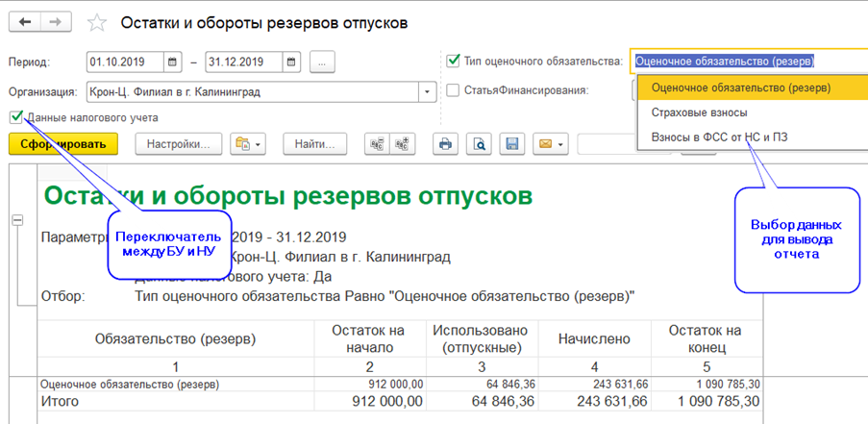Toggle 'Данные налогового учета' checkbox
868x424 pixels.
[16, 117]
